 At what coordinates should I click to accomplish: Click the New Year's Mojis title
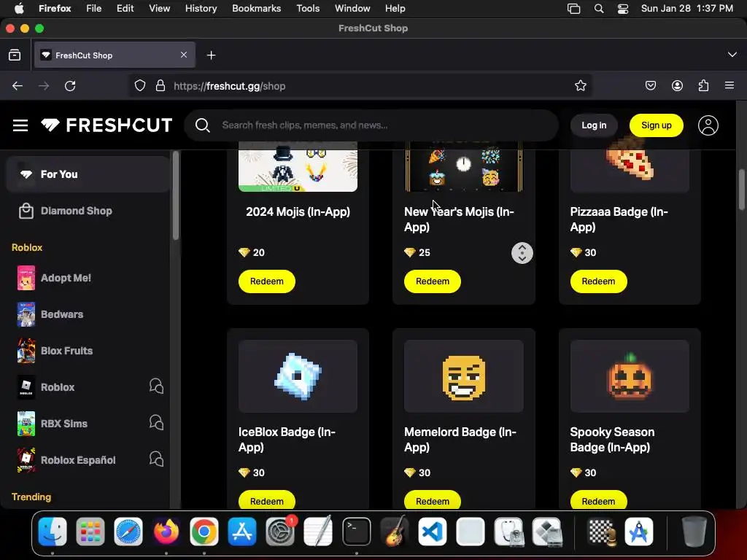click(460, 219)
